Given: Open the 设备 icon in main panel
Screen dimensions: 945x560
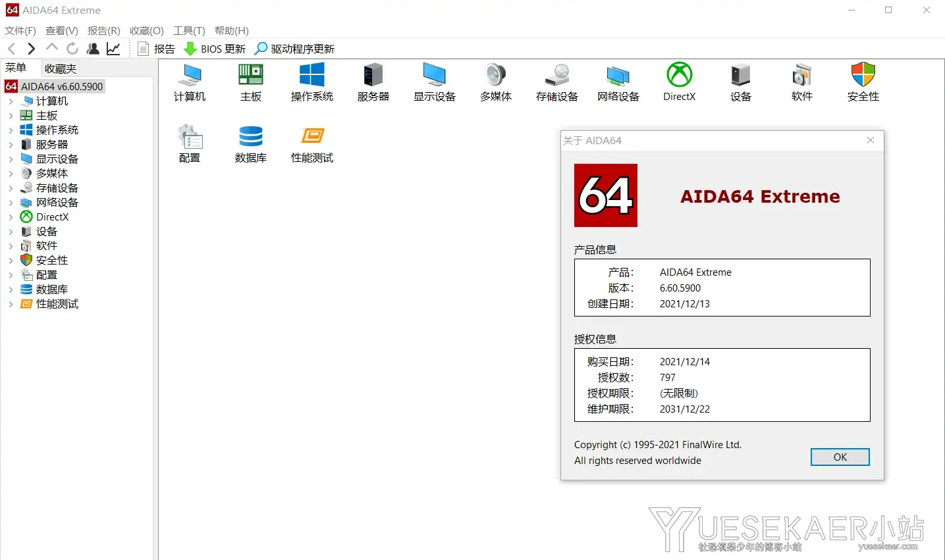Looking at the screenshot, I should 741,82.
